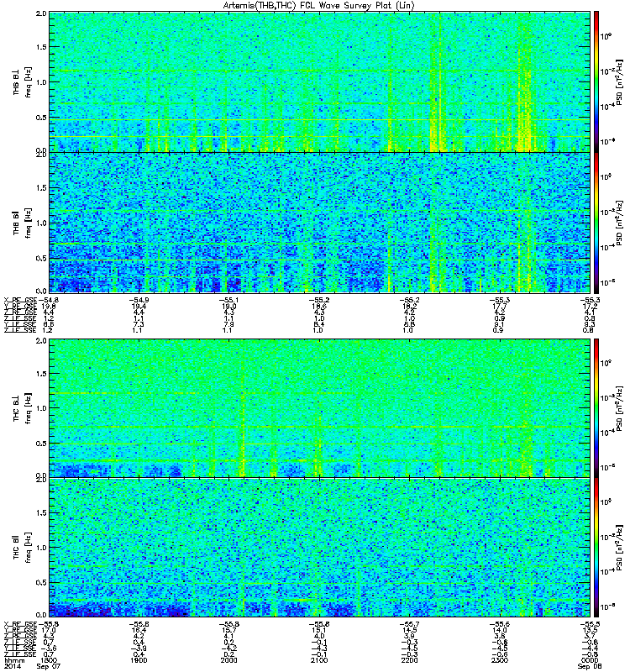This screenshot has height=672, width=630.
Task: Click the 'X_RE_GSE' row label under the THC panels
Action: point(20,624)
